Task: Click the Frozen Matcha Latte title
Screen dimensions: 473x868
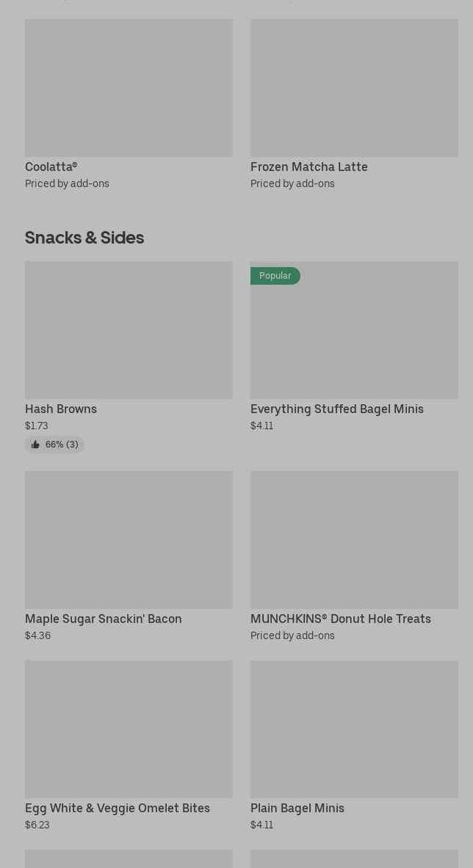Action: (308, 167)
